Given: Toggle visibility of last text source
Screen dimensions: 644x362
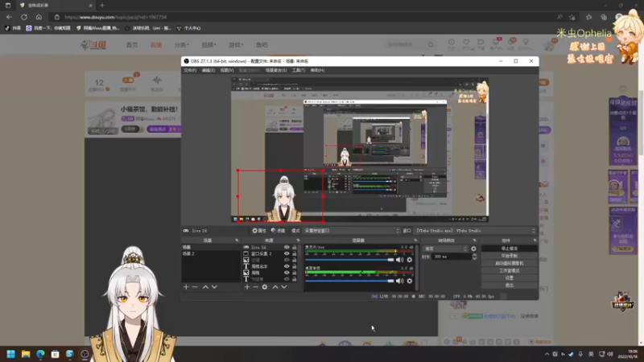Looking at the screenshot, I should (x=287, y=279).
